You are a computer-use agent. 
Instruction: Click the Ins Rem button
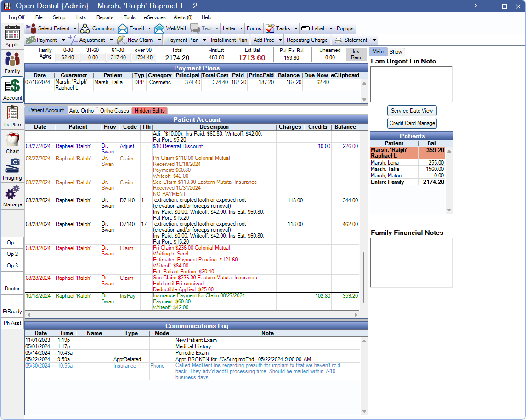tap(356, 55)
